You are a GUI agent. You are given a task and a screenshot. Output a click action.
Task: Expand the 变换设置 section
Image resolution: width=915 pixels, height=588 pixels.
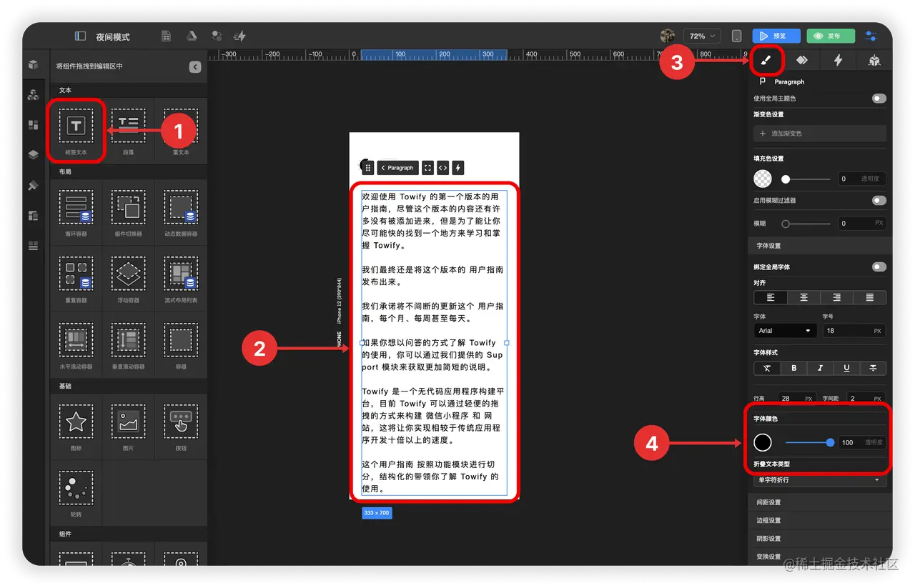pos(820,556)
